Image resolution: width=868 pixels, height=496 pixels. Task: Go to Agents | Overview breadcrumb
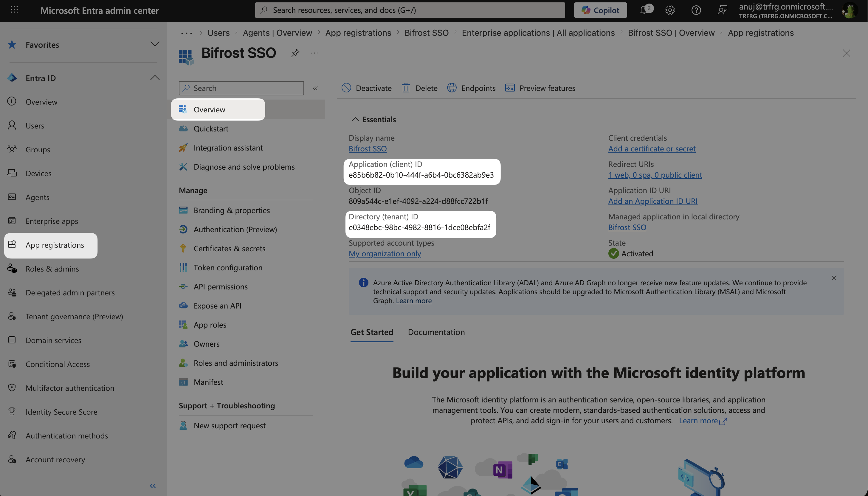pos(277,33)
